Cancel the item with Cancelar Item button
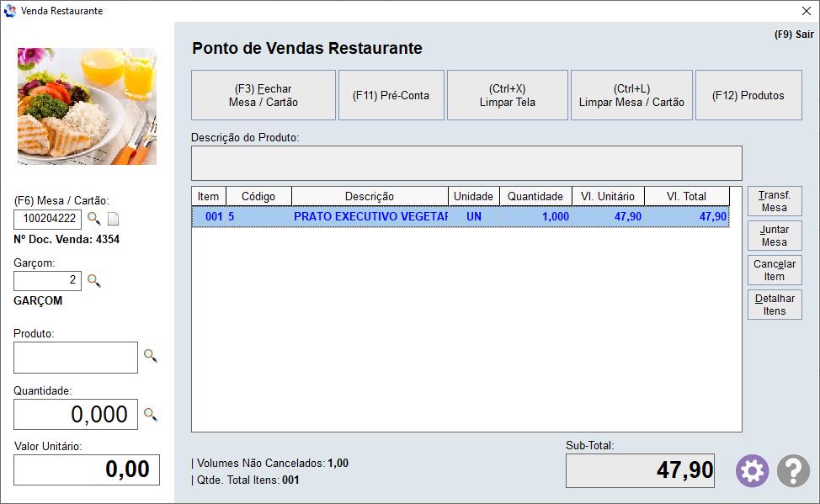The height and width of the screenshot is (504, 820). [774, 270]
